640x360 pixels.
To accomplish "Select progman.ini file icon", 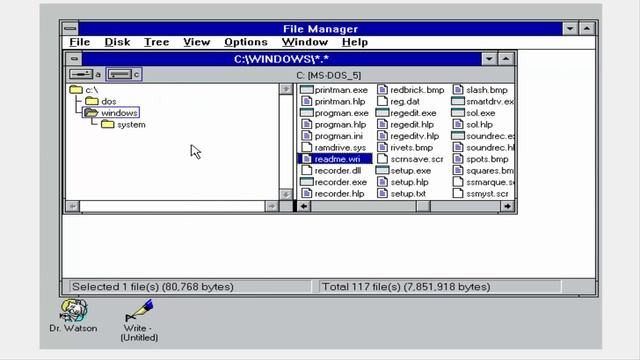I will [x=307, y=136].
